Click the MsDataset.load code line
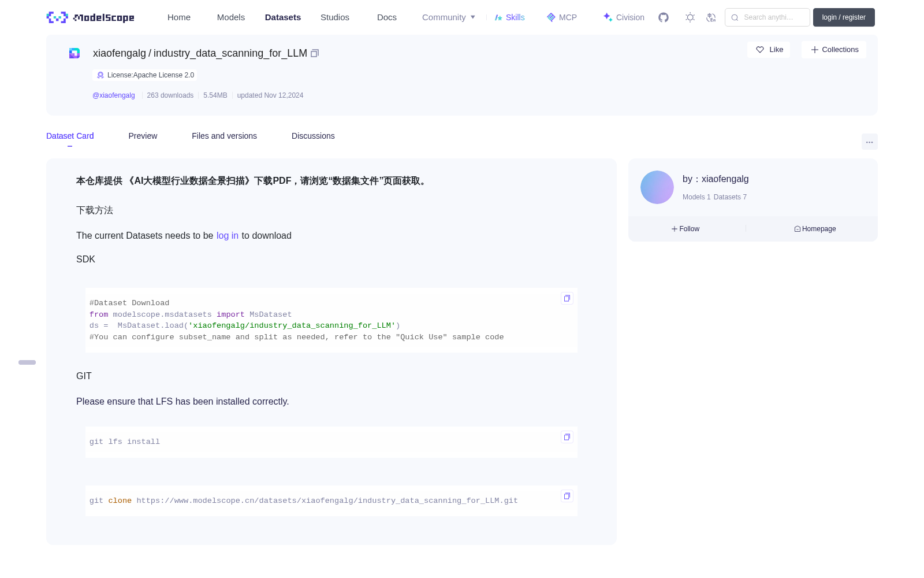924x578 pixels. coord(245,325)
